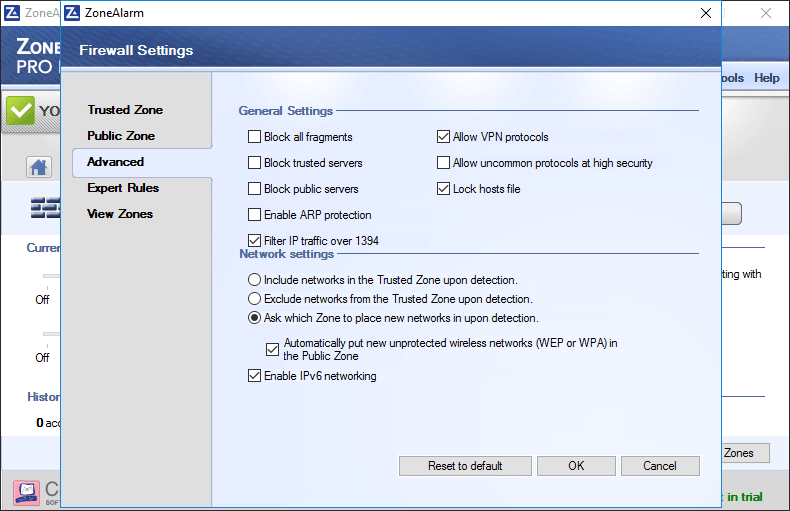Close the Firewall Settings dialog
This screenshot has height=511, width=790.
click(x=706, y=13)
